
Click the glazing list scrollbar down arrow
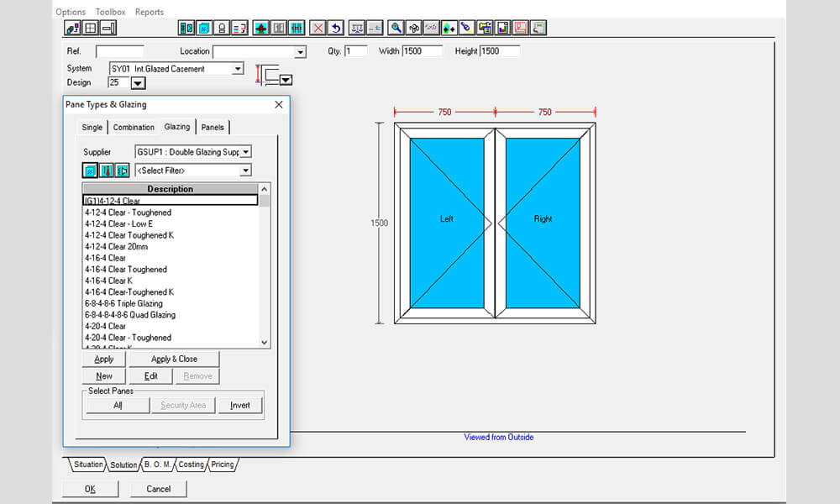[x=264, y=343]
